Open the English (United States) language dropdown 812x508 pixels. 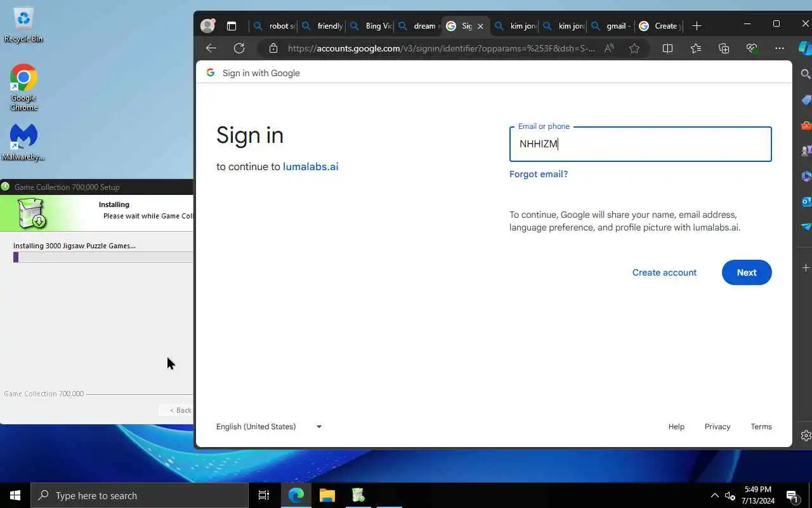269,427
